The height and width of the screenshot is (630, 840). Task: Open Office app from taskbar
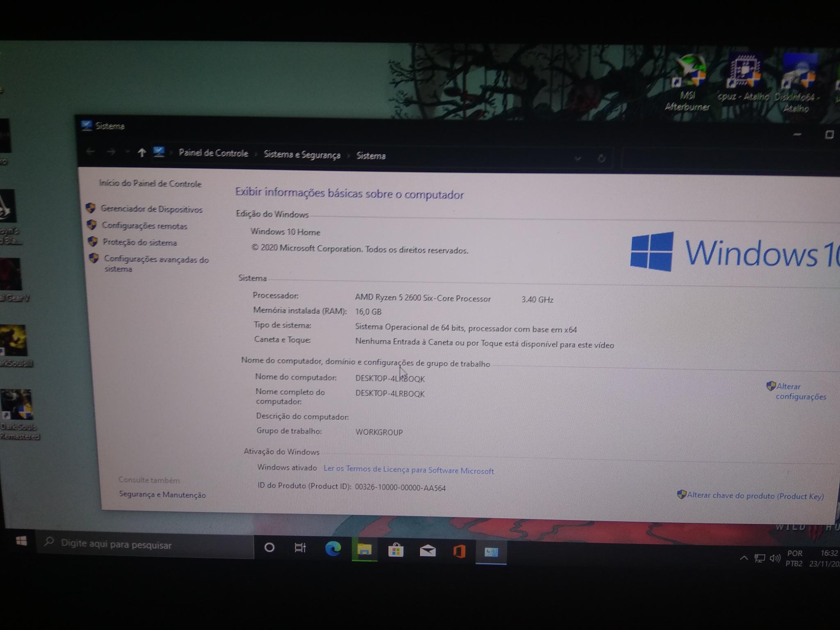coord(459,551)
